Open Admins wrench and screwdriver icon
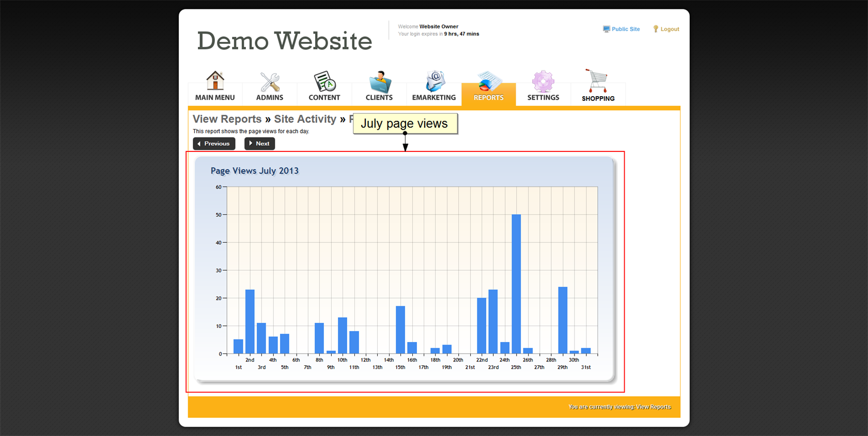This screenshot has width=868, height=436. [x=270, y=81]
